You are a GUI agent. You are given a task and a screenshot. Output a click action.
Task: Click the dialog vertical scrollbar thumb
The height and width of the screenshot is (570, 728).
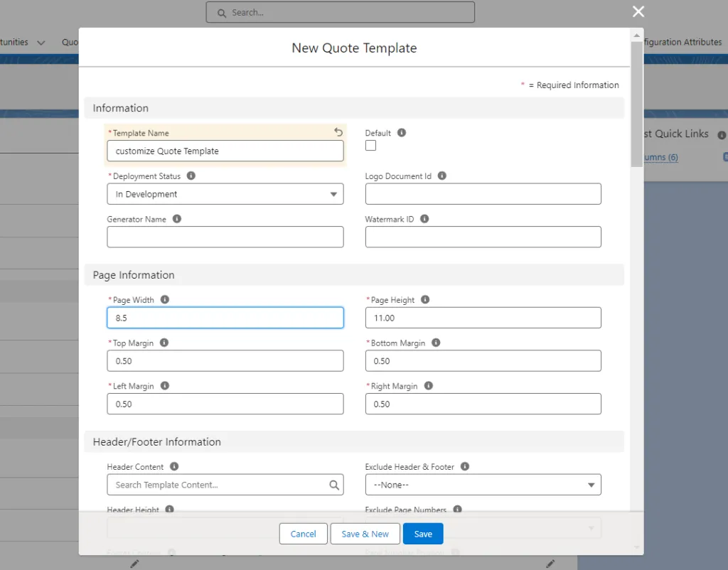(636, 104)
